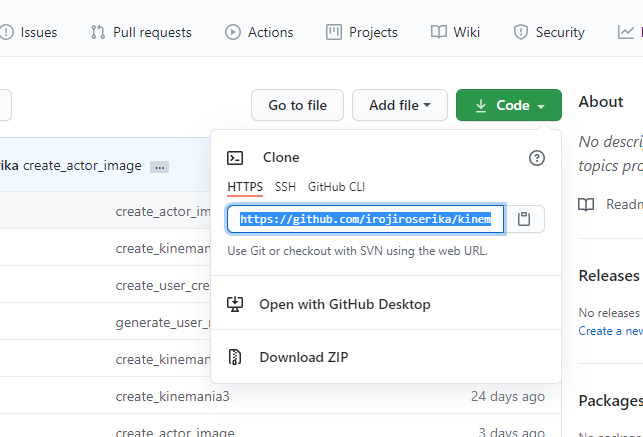Click the clone URL input field
This screenshot has width=643, height=437.
tap(365, 219)
